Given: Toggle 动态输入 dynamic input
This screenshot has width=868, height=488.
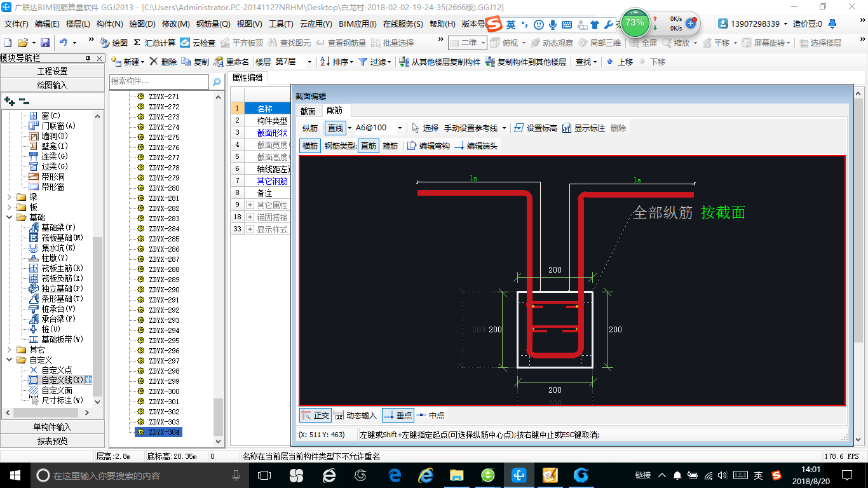Looking at the screenshot, I should pyautogui.click(x=355, y=415).
